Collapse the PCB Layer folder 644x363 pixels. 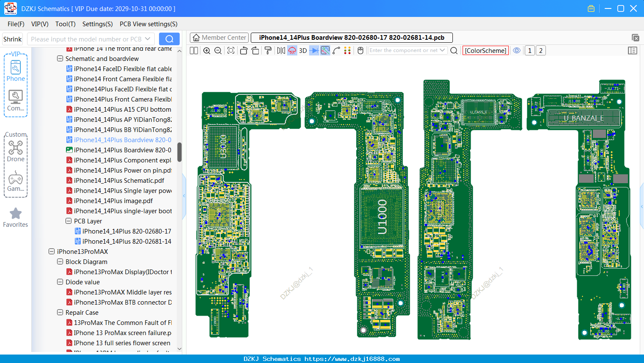coord(69,221)
